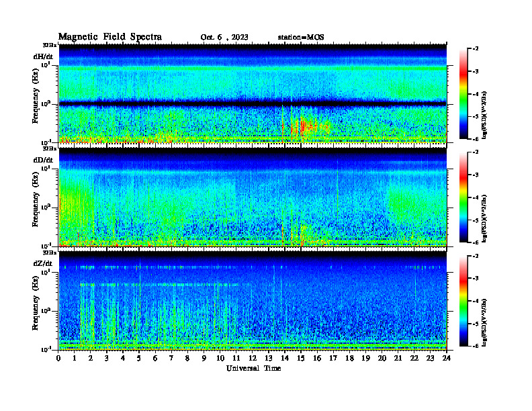
Task: Click hour 17 on the time axis
Action: [333, 358]
